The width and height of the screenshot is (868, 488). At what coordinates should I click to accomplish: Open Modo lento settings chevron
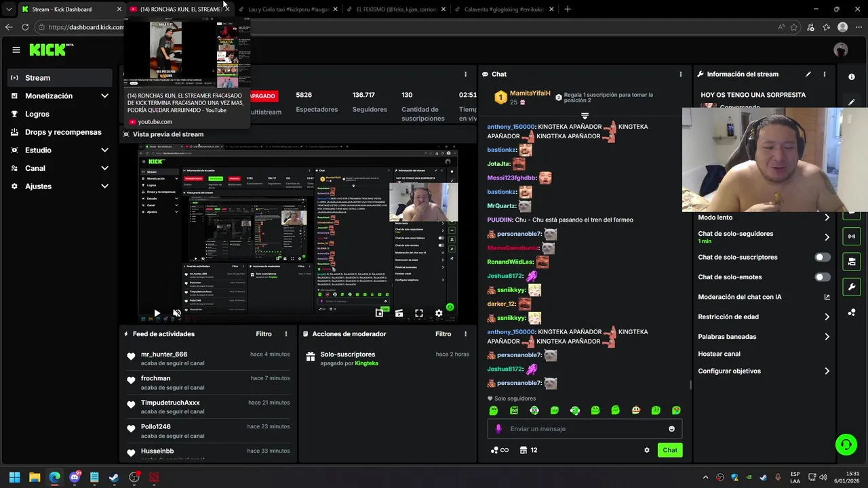pyautogui.click(x=827, y=218)
